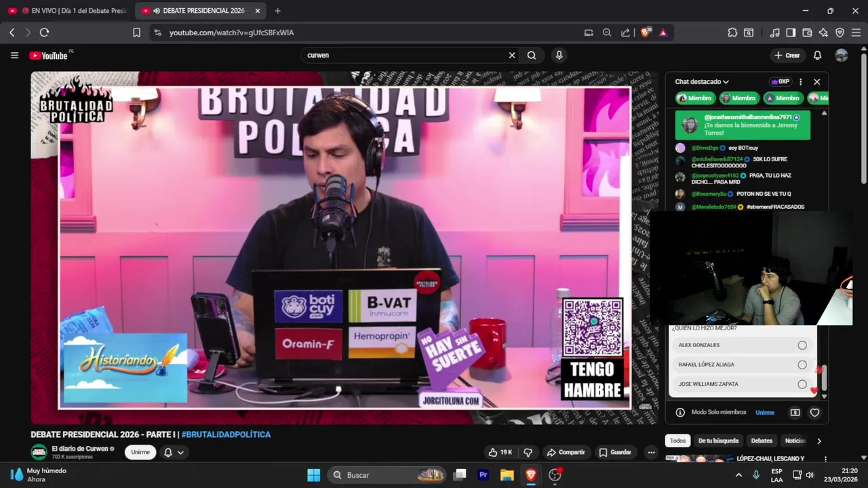868x488 pixels.
Task: Select the Noticias filter chip
Action: point(795,441)
